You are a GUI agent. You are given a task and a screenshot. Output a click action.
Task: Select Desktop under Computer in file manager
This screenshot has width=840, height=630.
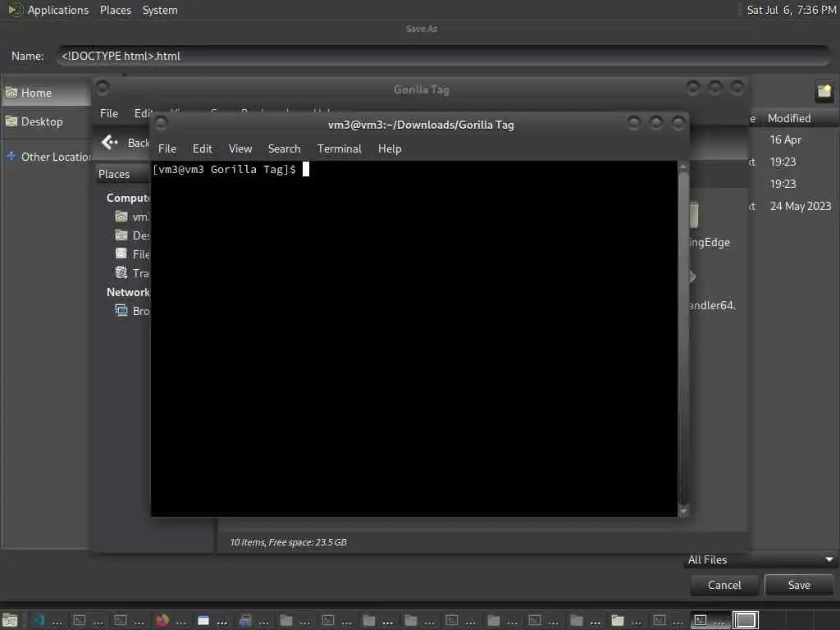pos(132,235)
